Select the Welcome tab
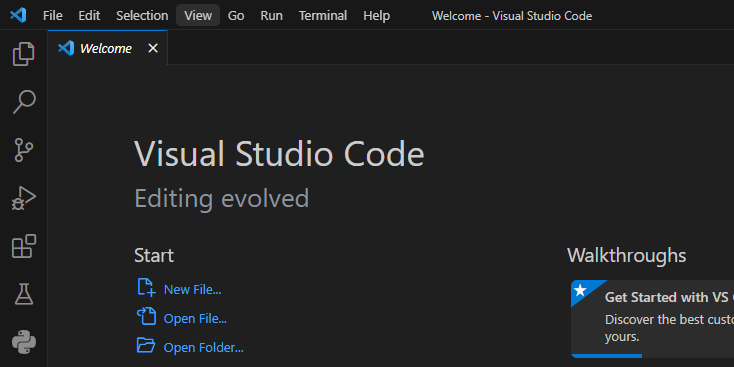The height and width of the screenshot is (367, 734). pos(107,48)
